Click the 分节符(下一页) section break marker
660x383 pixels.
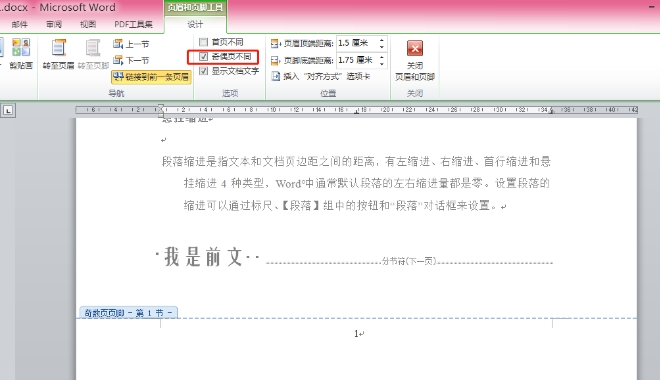pos(409,261)
